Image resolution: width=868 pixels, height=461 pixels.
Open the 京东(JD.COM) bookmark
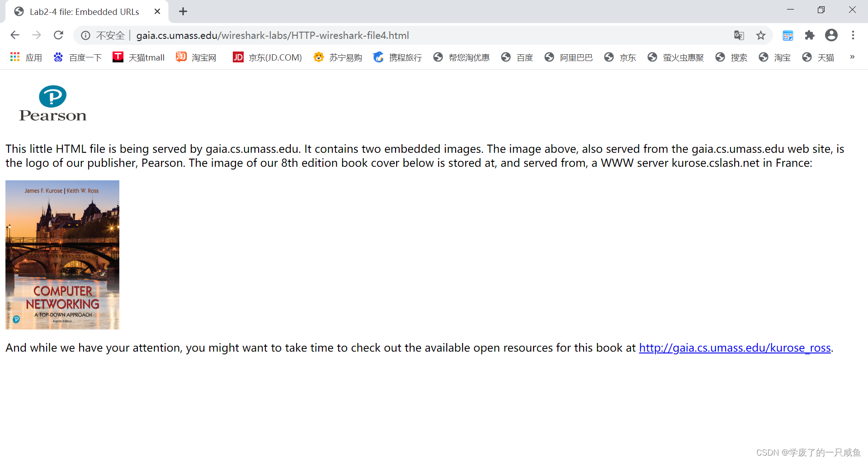coord(267,57)
